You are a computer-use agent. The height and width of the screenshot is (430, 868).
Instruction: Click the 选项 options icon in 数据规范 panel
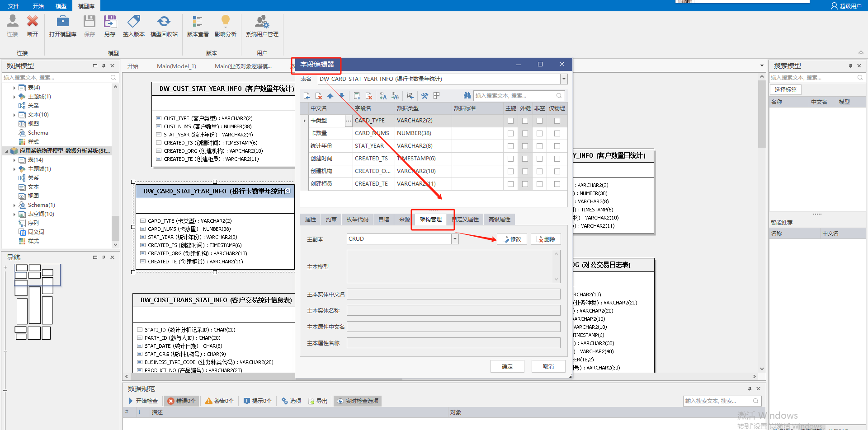[x=285, y=401]
